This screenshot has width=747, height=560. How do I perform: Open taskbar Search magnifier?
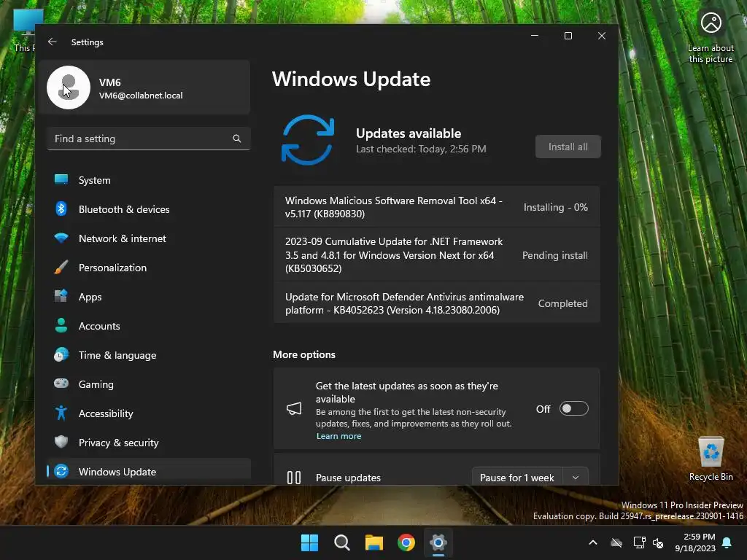tap(341, 542)
